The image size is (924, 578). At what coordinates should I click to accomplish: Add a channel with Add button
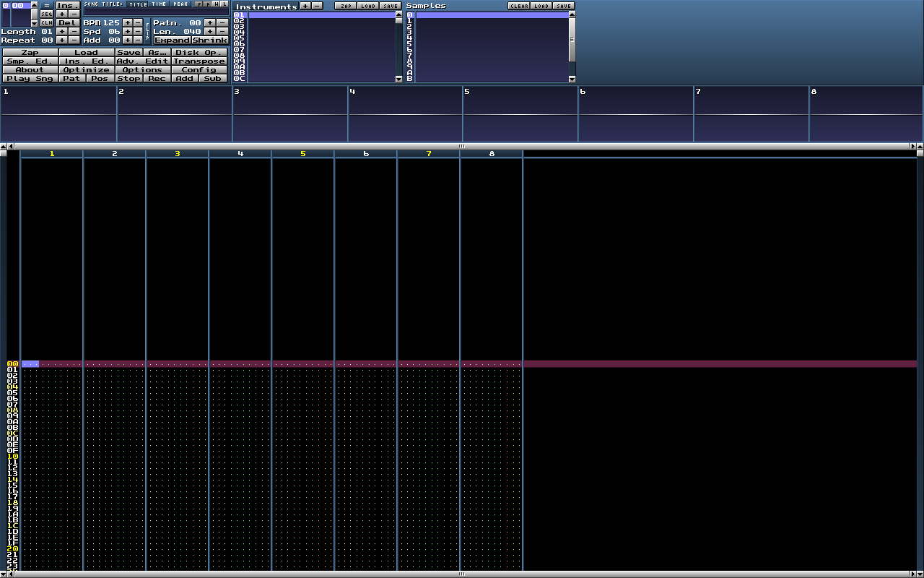pos(185,79)
